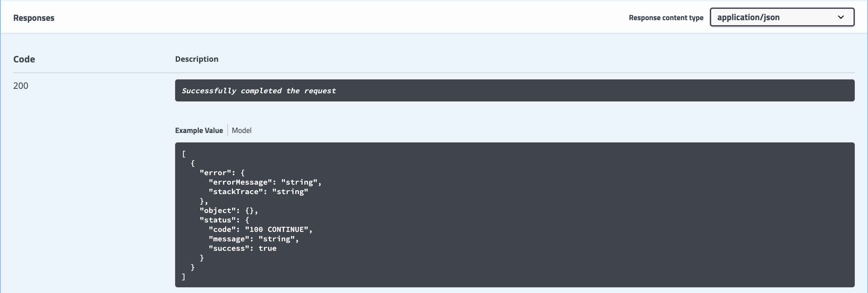Image resolution: width=868 pixels, height=293 pixels.
Task: Click the "Successfully completed the request" description
Action: [259, 91]
